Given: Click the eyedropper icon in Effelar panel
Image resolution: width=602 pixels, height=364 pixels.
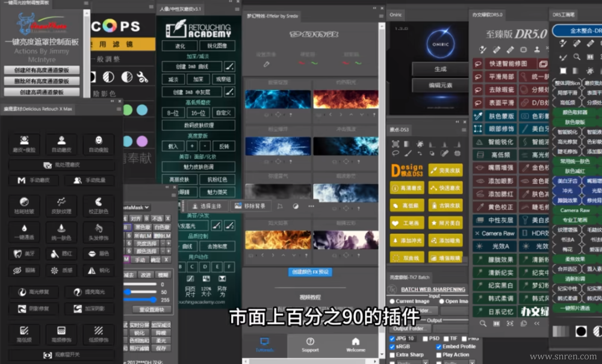Looking at the screenshot, I should tap(267, 64).
